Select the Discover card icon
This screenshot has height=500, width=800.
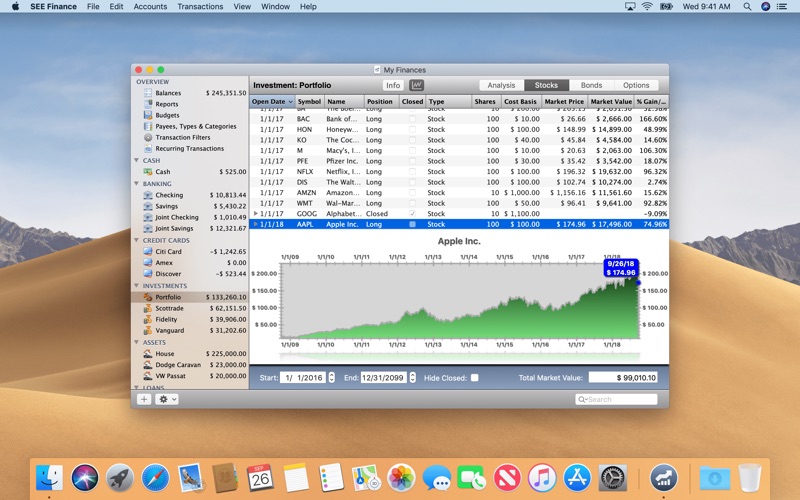pyautogui.click(x=148, y=274)
